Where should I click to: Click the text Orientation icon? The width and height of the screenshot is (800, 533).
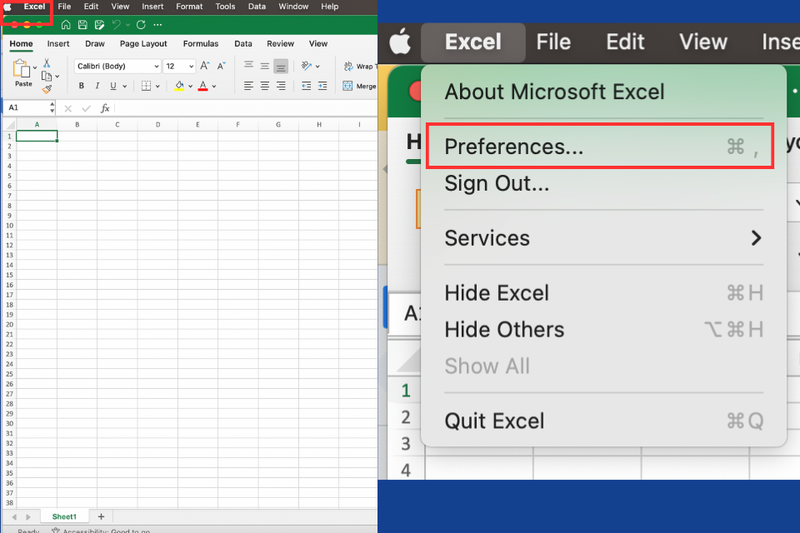[306, 66]
